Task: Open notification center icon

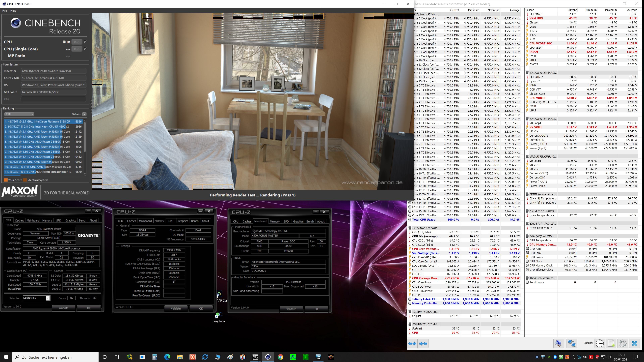Action: coord(635,357)
